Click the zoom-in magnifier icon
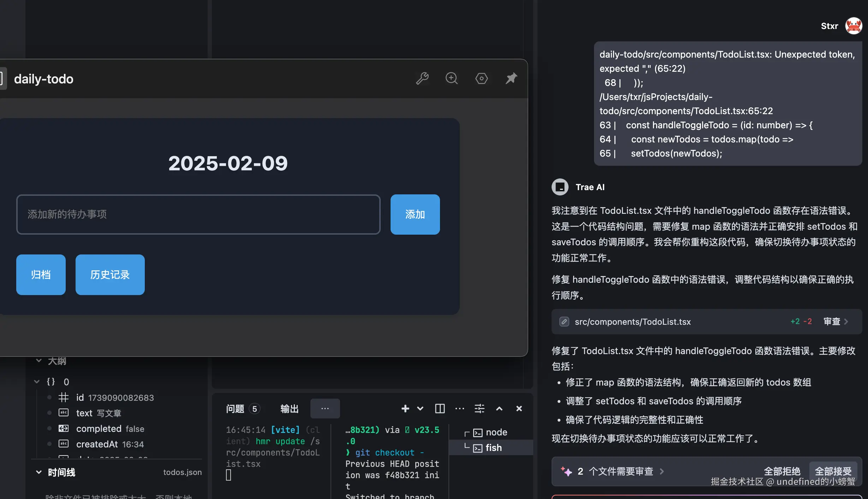Image resolution: width=868 pixels, height=499 pixels. (451, 78)
